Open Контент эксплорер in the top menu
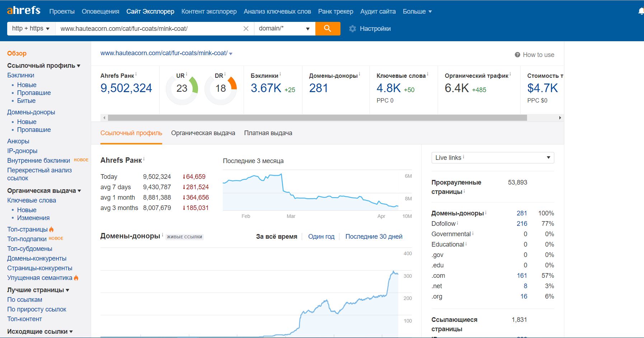 click(209, 11)
